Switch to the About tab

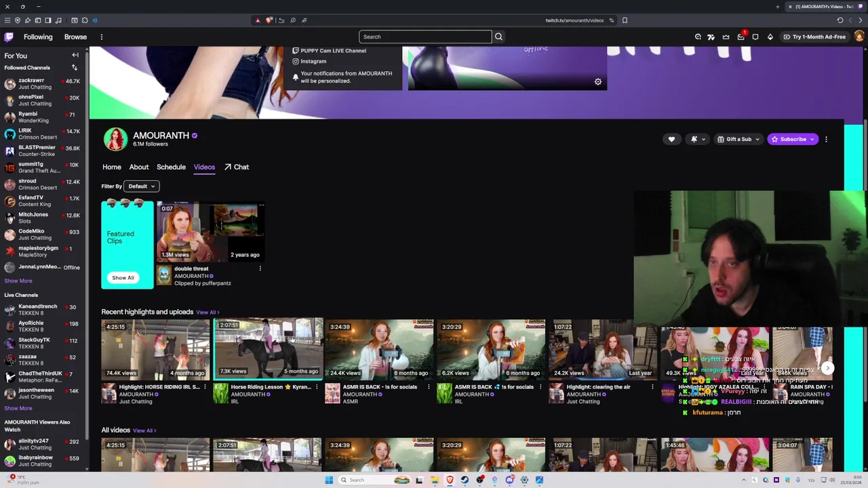[139, 167]
